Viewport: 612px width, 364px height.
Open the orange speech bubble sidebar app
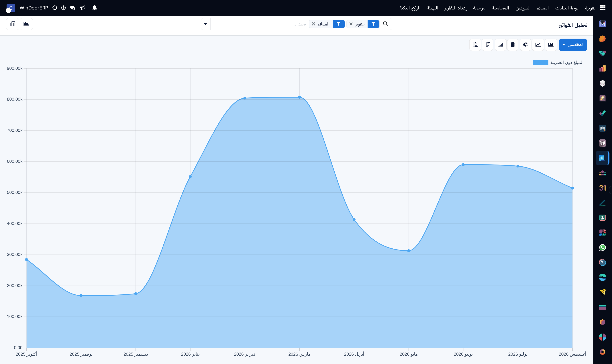pos(602,39)
